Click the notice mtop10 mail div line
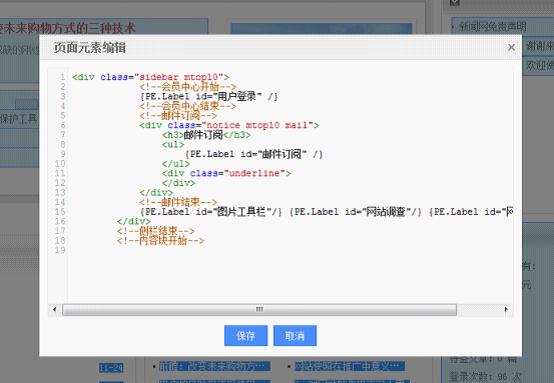 click(229, 125)
